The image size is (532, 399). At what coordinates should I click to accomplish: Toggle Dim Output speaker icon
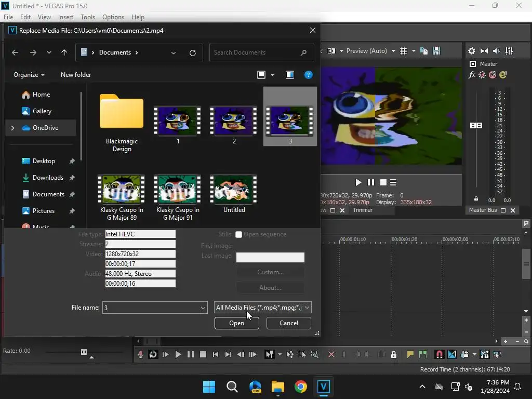point(496,51)
